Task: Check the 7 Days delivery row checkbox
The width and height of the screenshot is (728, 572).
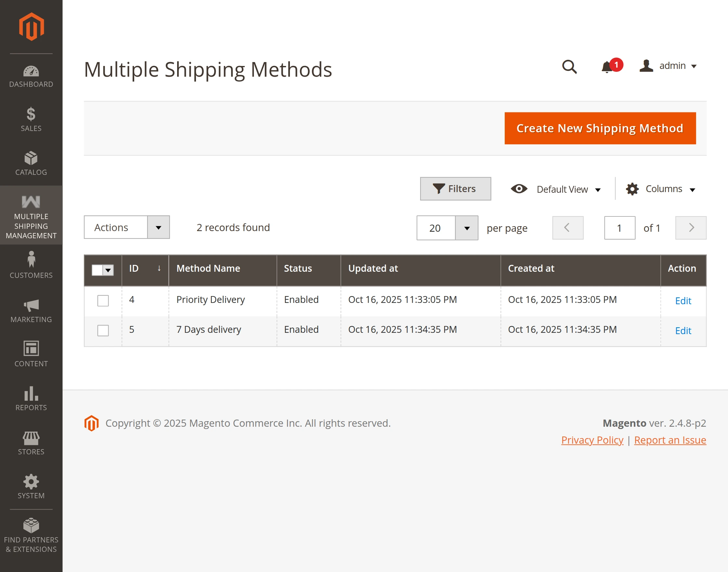Action: click(x=103, y=330)
